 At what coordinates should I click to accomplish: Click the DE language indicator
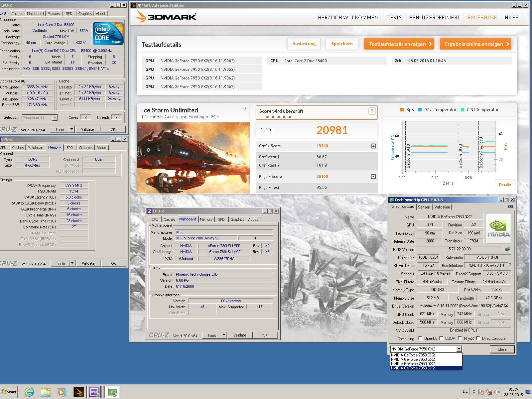coord(465,391)
